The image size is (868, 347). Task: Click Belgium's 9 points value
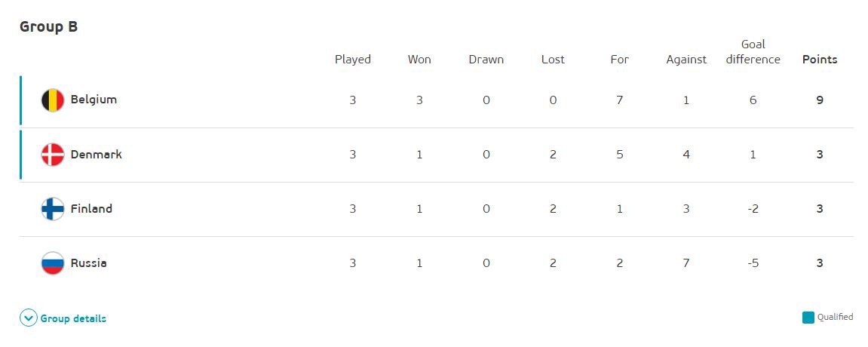(819, 100)
